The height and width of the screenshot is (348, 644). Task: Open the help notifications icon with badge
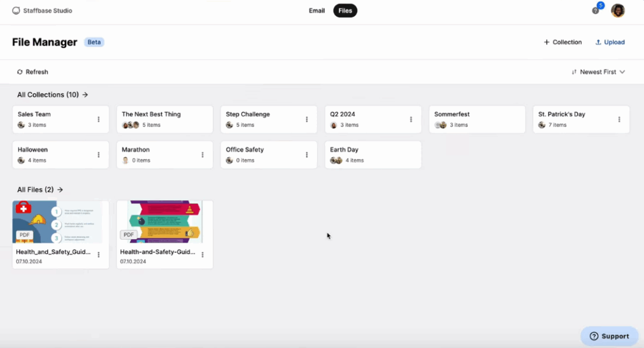[x=596, y=11]
